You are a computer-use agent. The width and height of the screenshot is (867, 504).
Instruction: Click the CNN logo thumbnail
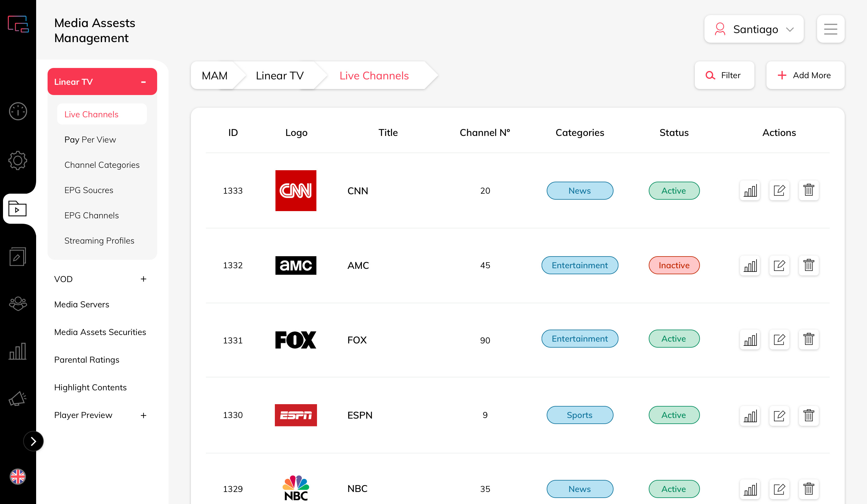[x=296, y=190]
